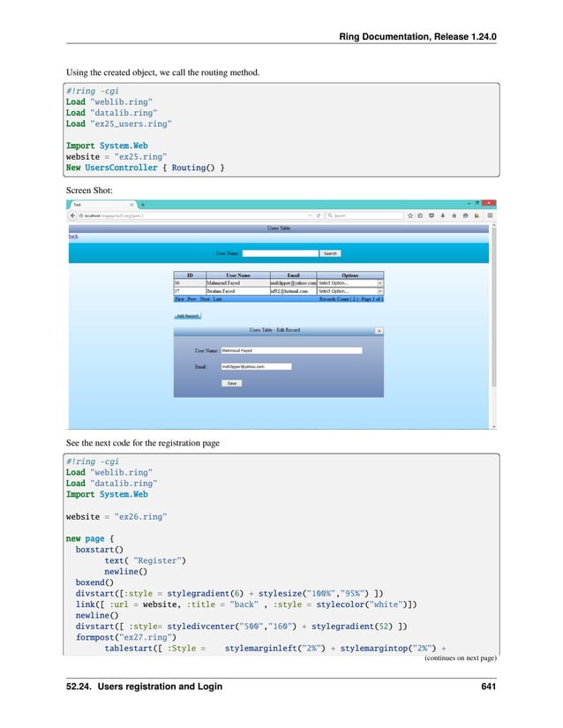Click Email field in Edit Record dialog
The width and height of the screenshot is (563, 728).
coord(256,367)
